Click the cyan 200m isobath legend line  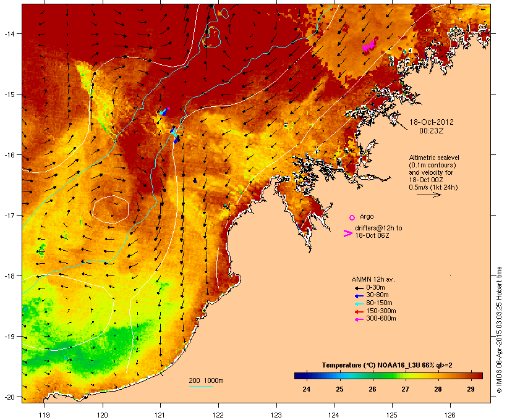(201, 386)
